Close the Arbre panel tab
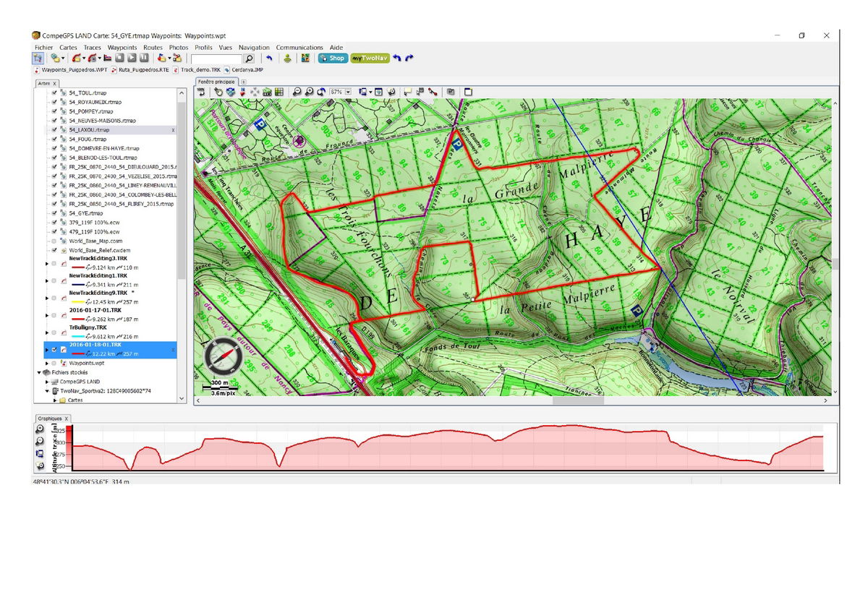The width and height of the screenshot is (868, 613). point(54,84)
